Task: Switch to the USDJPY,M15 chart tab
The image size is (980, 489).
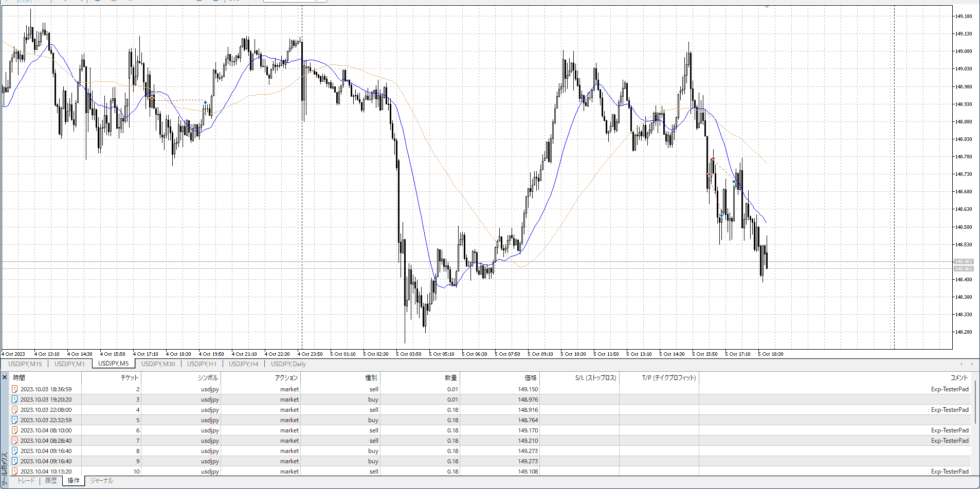Action: tap(25, 364)
